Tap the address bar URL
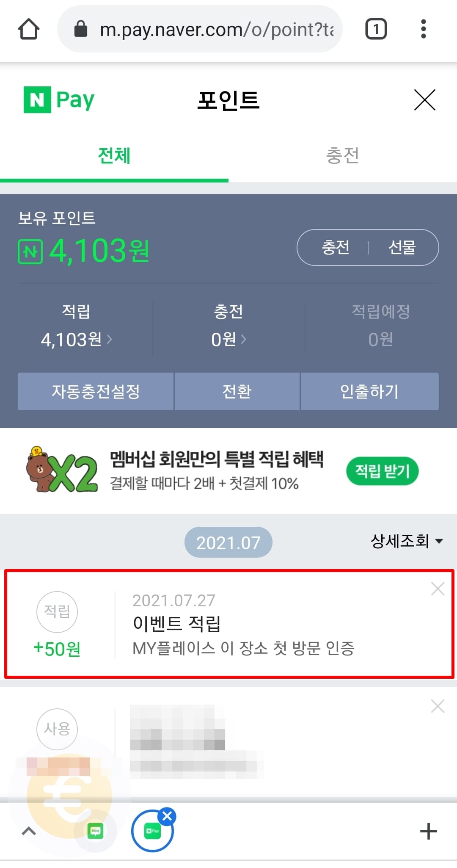 tap(216, 29)
